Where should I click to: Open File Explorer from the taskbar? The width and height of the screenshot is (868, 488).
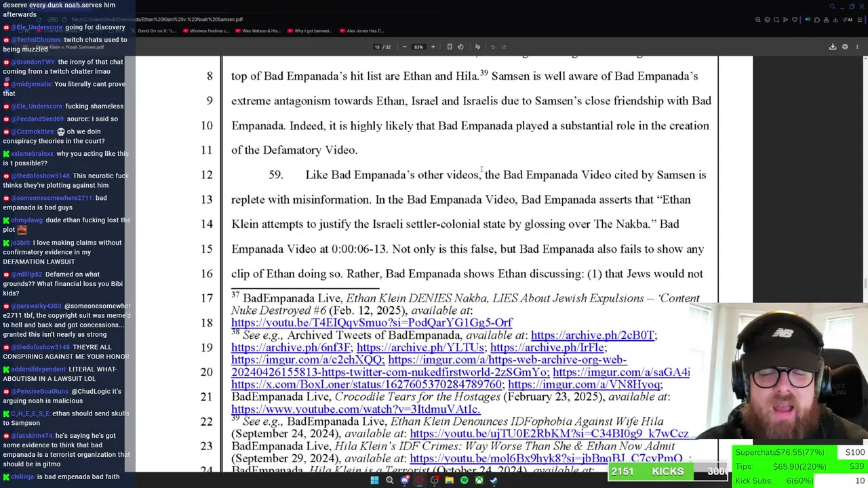pos(449,481)
